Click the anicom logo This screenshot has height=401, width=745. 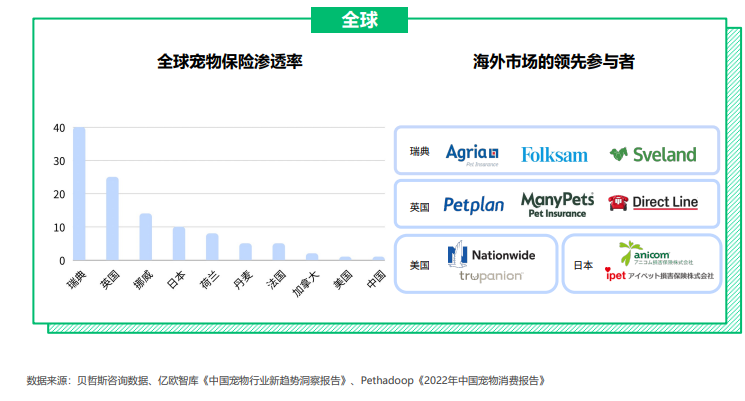[656, 253]
